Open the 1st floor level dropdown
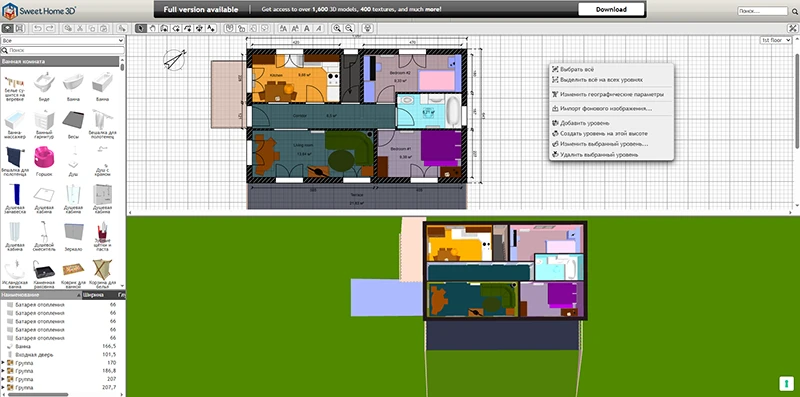 pos(776,40)
